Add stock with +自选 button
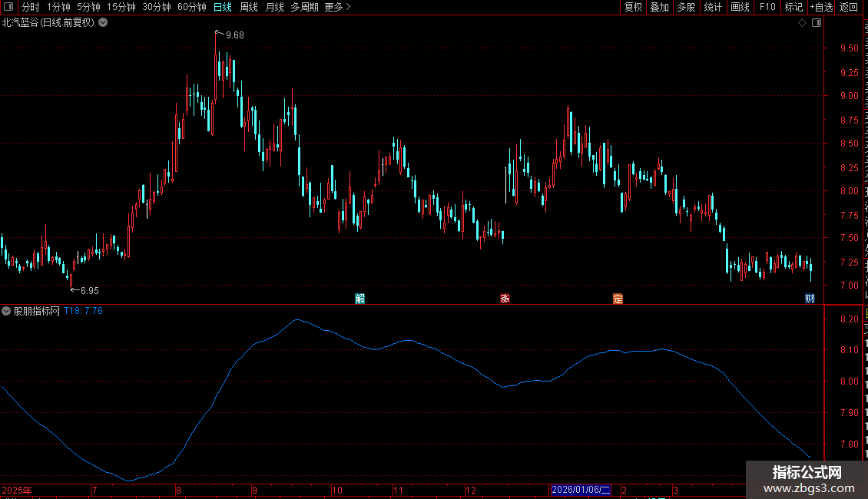The image size is (868, 499). (x=821, y=7)
